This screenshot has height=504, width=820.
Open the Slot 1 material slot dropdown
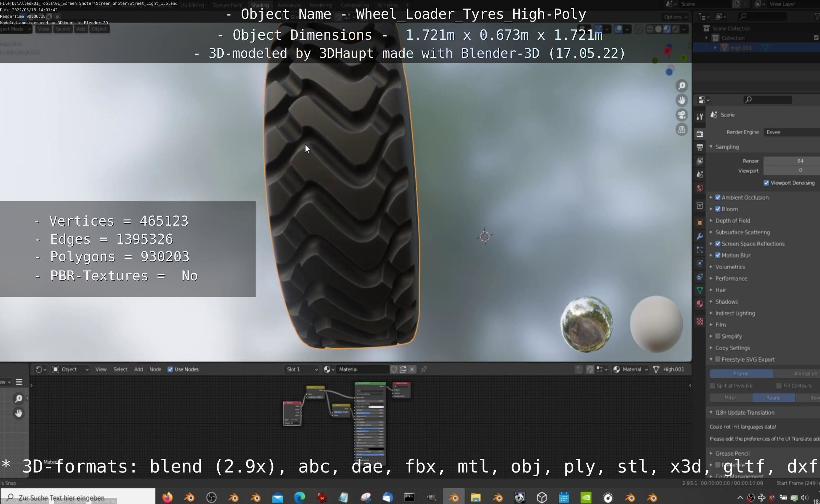click(x=302, y=369)
